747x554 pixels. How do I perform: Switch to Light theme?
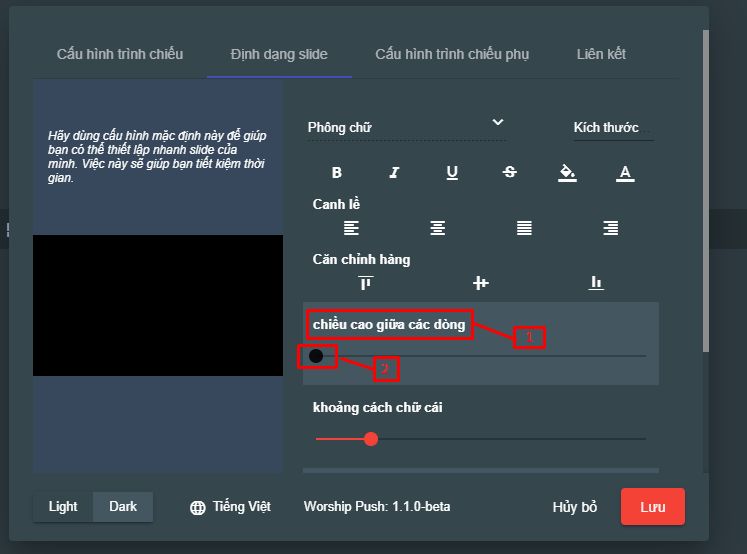pyautogui.click(x=63, y=507)
